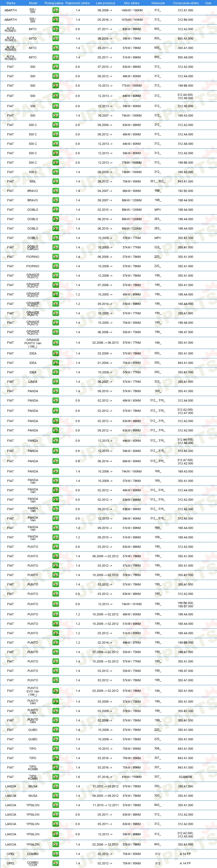Click the fuel icon for ALFA ROMEO MITO 0.9
This screenshot has width=217, height=868.
(x=56, y=29)
